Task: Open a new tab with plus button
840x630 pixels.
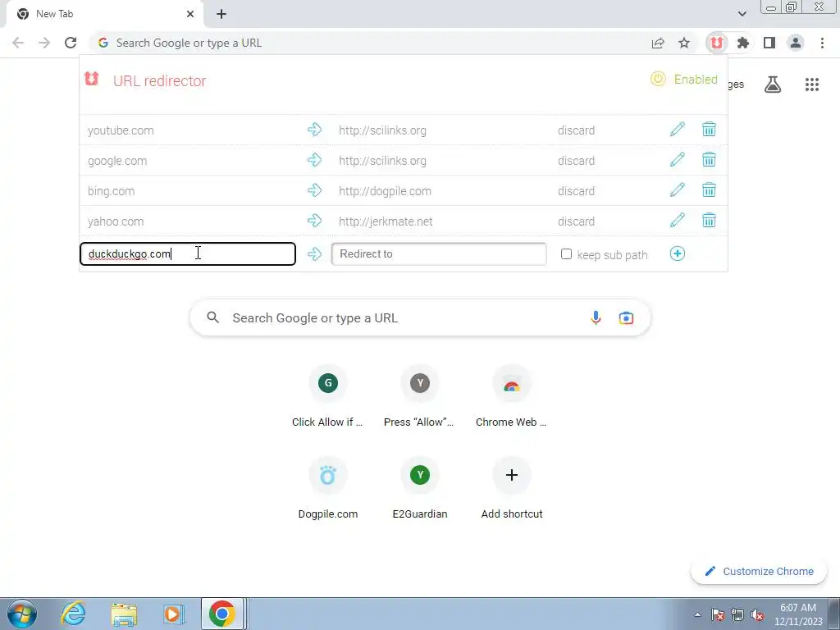Action: (x=221, y=14)
